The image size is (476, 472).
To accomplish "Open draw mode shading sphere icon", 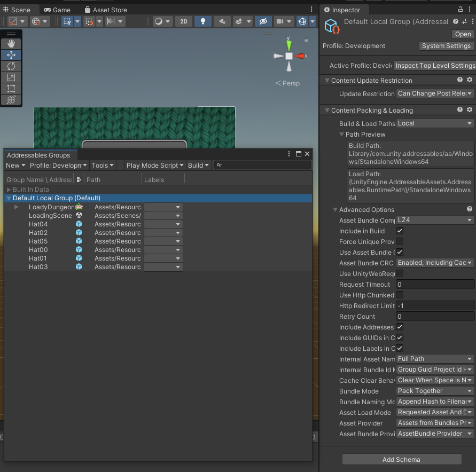I will (x=159, y=21).
